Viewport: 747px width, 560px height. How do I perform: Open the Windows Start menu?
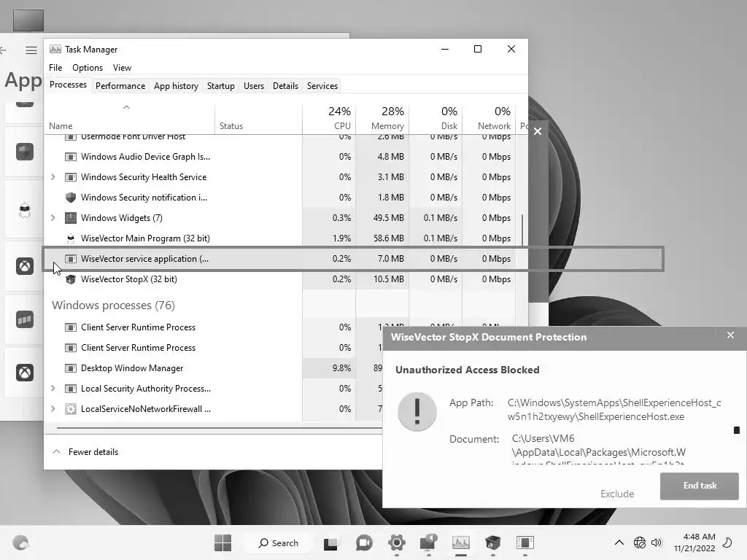click(222, 542)
